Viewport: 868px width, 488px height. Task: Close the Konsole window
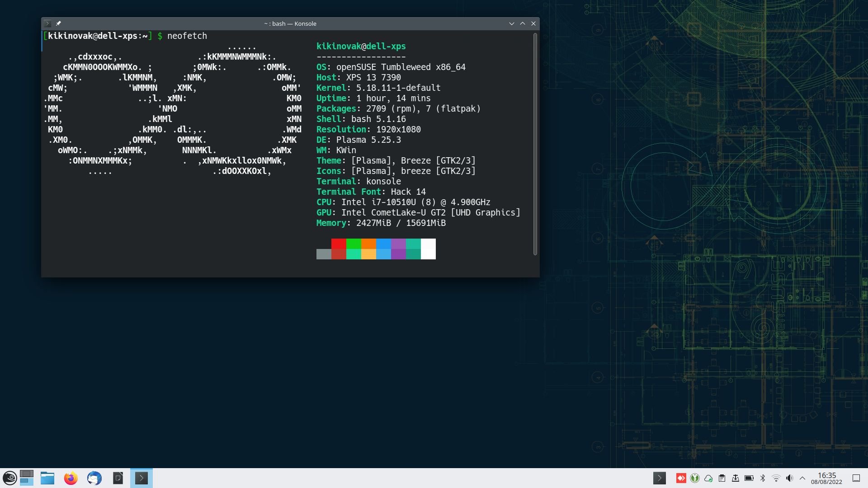coord(533,23)
